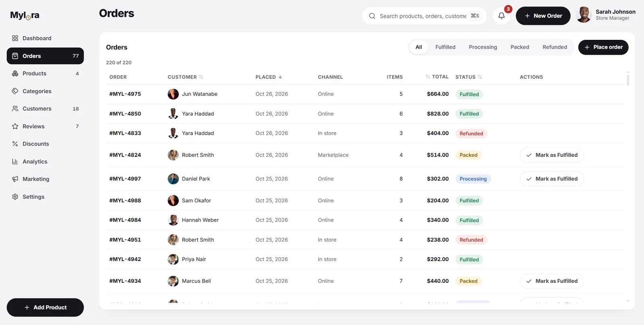
Task: Switch to the Processing filter tab
Action: coord(483,47)
